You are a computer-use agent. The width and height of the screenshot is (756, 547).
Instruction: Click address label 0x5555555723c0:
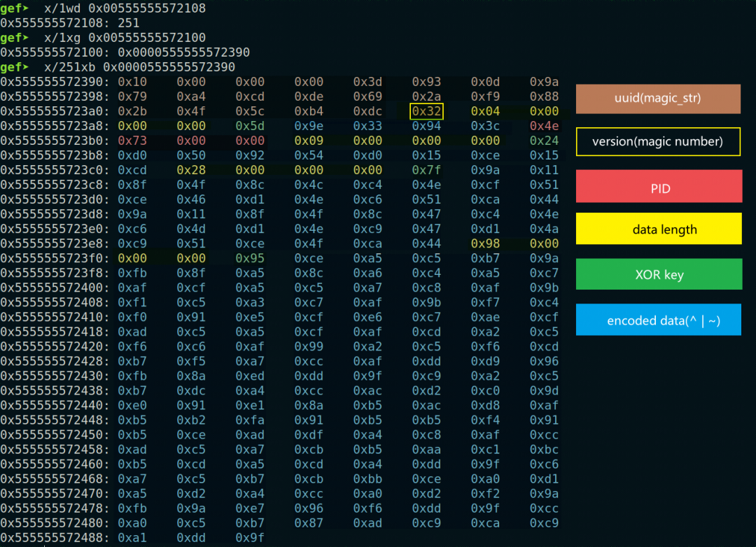[55, 170]
